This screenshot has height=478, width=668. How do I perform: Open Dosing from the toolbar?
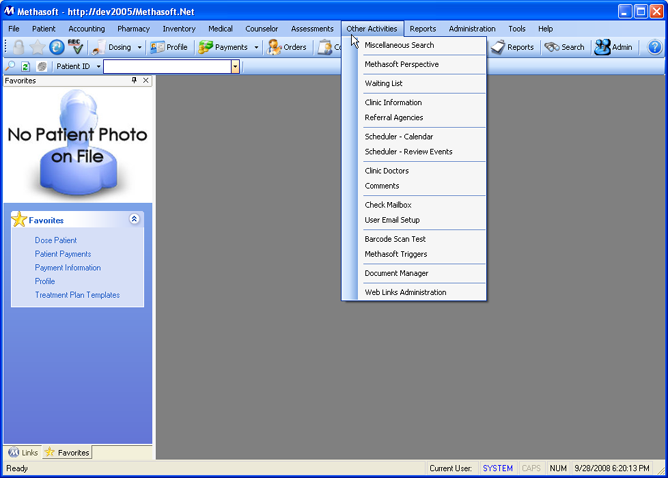112,47
